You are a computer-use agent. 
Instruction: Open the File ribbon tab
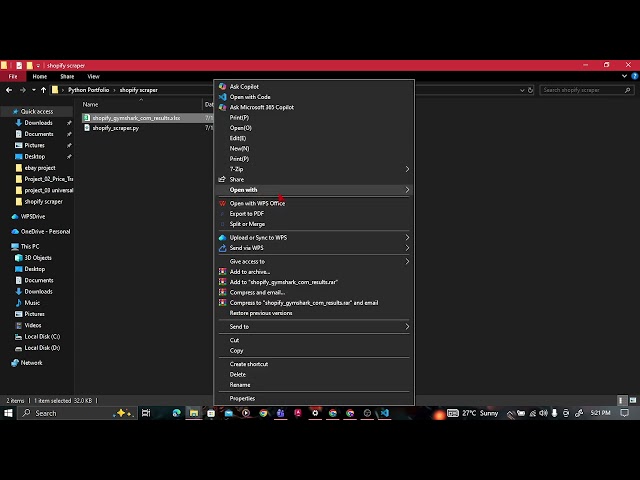pyautogui.click(x=13, y=76)
